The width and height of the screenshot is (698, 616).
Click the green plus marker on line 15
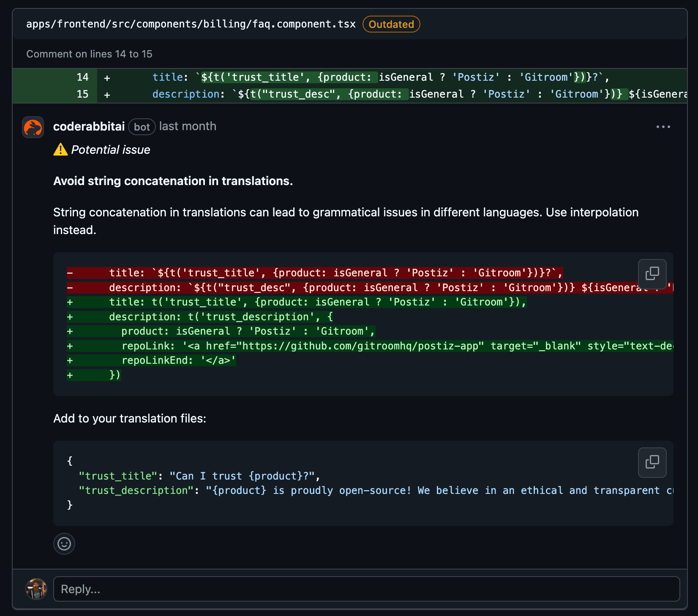click(x=107, y=95)
